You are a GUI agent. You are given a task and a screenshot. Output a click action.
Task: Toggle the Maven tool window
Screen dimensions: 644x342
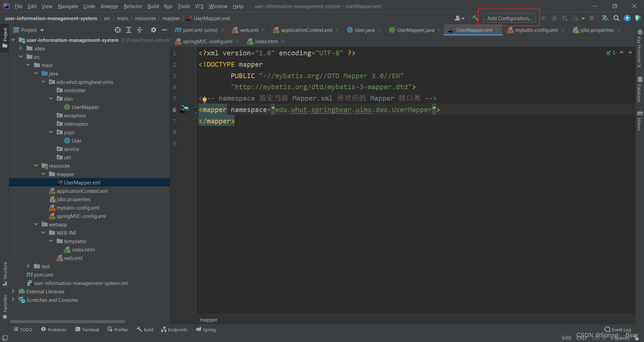pos(640,121)
